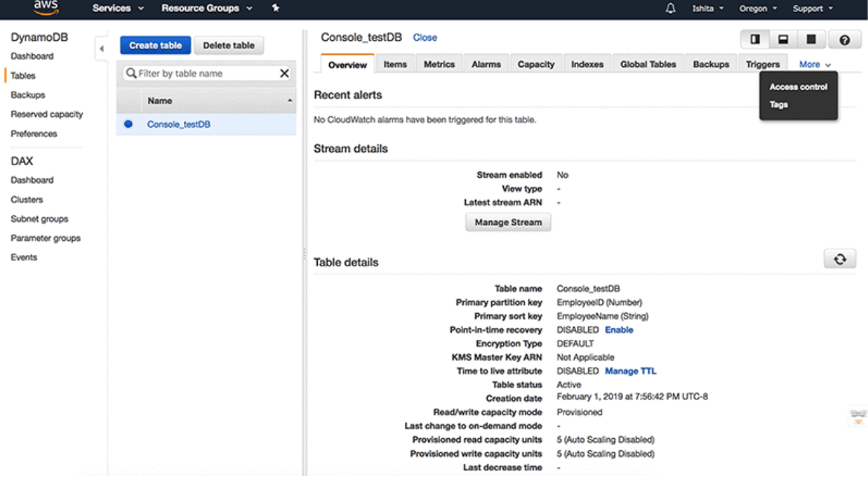Click the 'Not Applicable' KMS key value
The image size is (868, 488).
(x=585, y=357)
